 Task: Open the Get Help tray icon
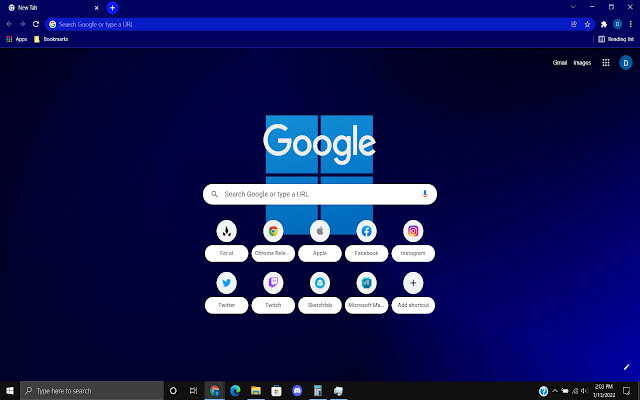pos(543,391)
